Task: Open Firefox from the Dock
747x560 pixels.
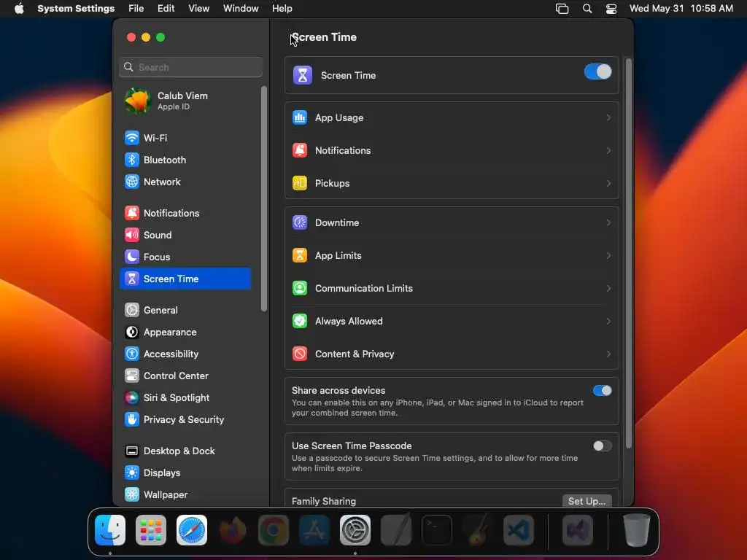Action: tap(233, 530)
